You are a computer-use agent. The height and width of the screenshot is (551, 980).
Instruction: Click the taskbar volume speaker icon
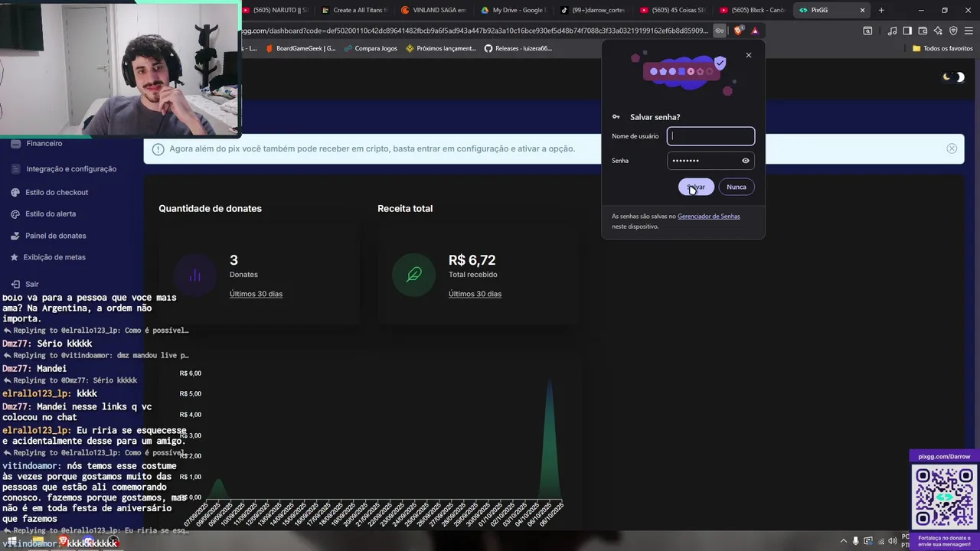(x=893, y=541)
